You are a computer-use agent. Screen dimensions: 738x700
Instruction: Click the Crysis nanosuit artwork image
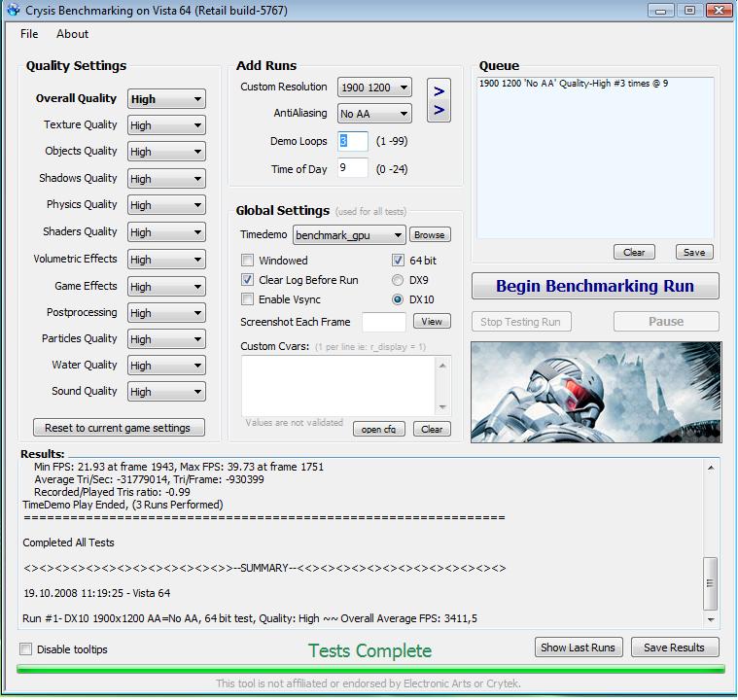[596, 392]
